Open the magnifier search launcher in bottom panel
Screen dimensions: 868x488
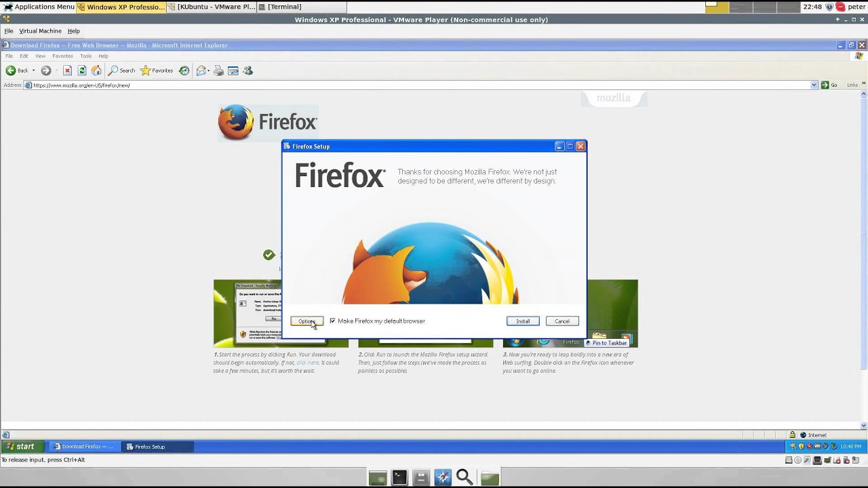[465, 477]
